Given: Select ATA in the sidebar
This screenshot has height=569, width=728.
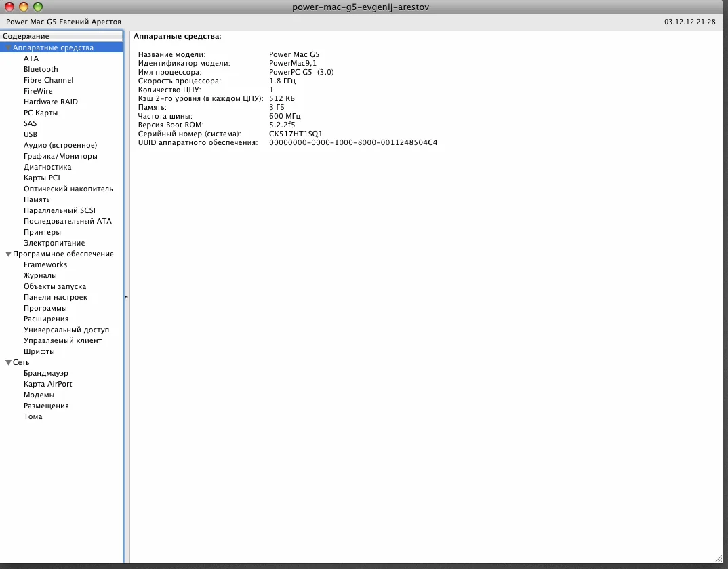Looking at the screenshot, I should click(31, 58).
